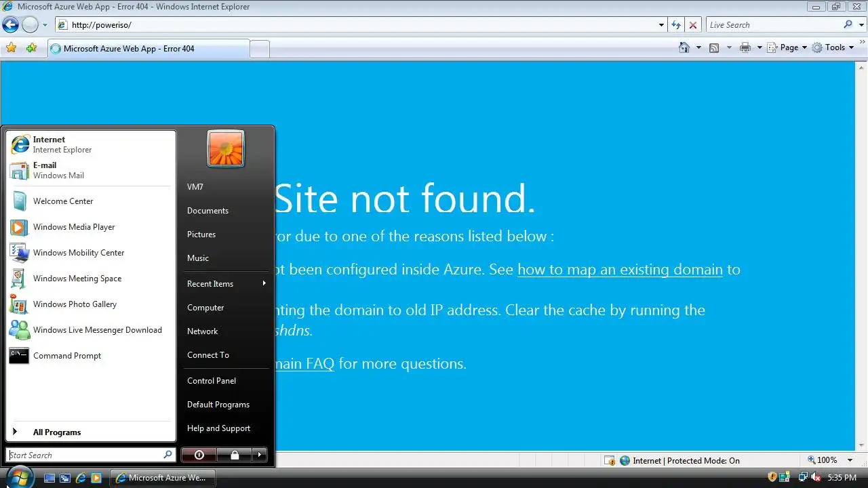Image resolution: width=868 pixels, height=488 pixels.
Task: Open Help and Support
Action: pos(226,428)
